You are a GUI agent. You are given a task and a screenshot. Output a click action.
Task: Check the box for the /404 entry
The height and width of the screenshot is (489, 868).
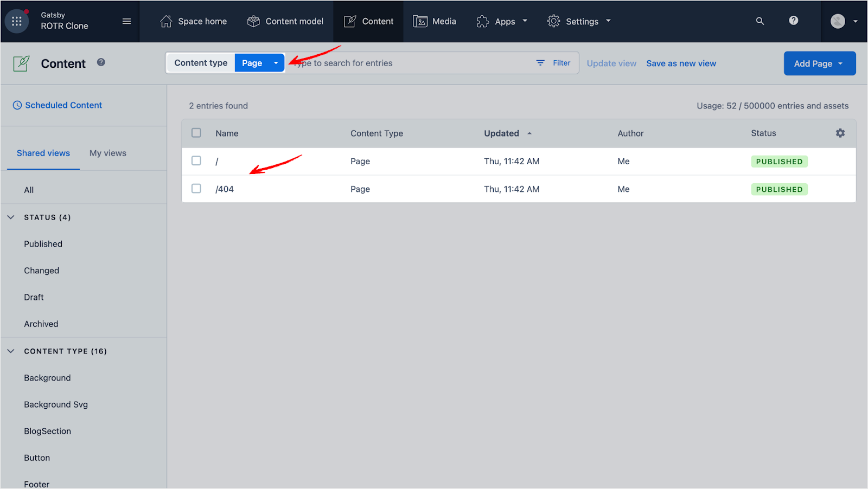click(x=196, y=188)
